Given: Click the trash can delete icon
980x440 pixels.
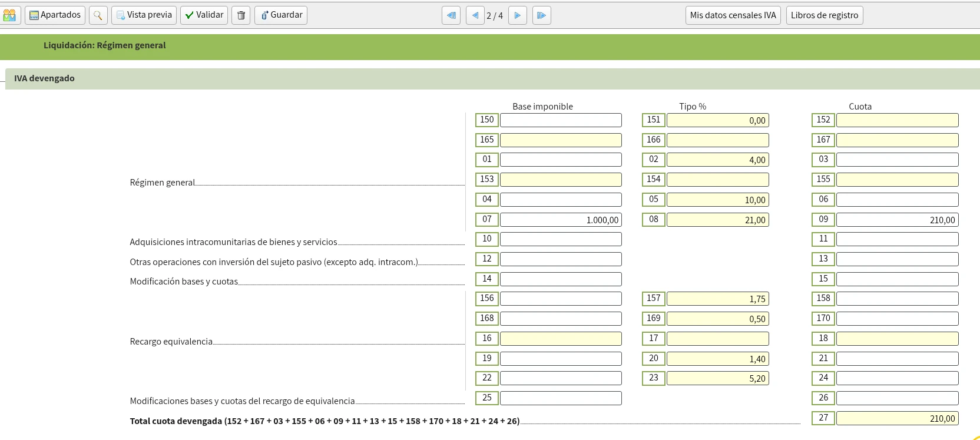Looking at the screenshot, I should pos(241,15).
